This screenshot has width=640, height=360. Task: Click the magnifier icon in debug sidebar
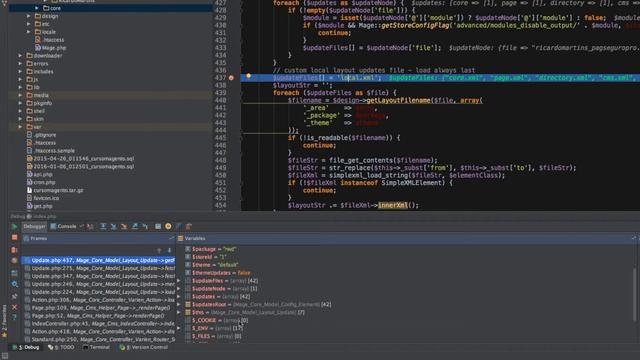tap(14, 284)
